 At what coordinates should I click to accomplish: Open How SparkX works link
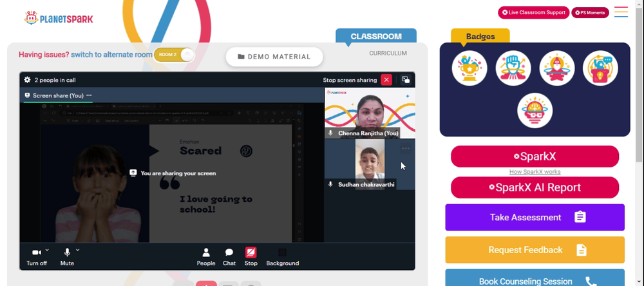tap(535, 172)
